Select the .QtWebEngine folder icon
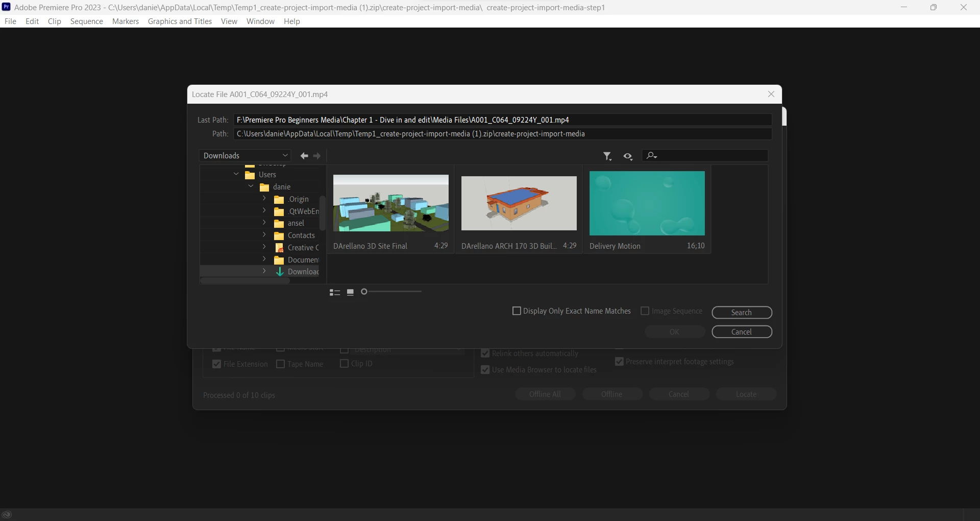This screenshot has height=521, width=980. coord(279,211)
